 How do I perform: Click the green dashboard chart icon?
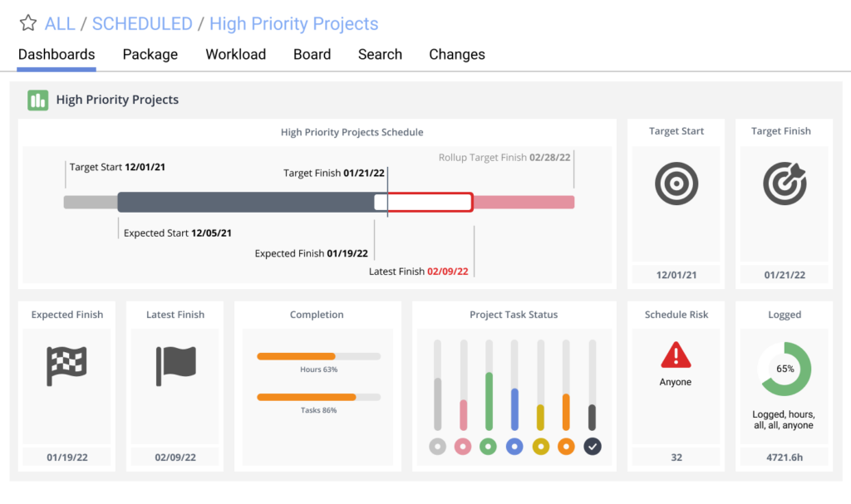tap(38, 100)
